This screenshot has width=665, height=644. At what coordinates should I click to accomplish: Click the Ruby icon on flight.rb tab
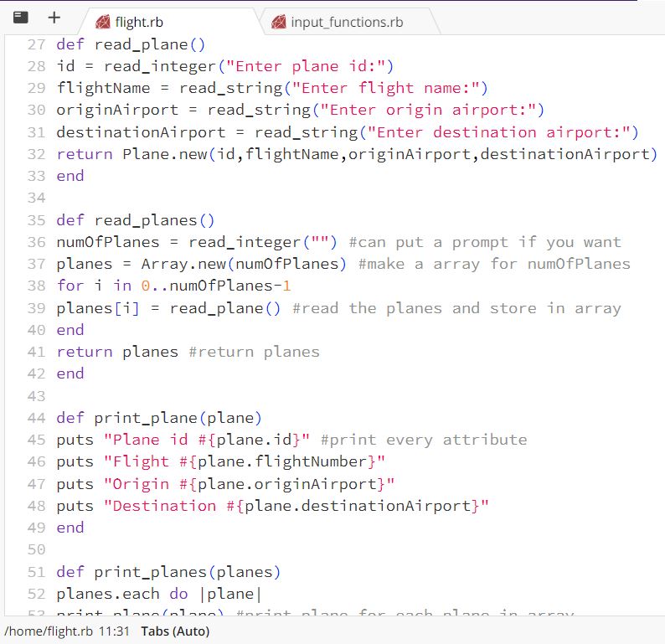103,22
